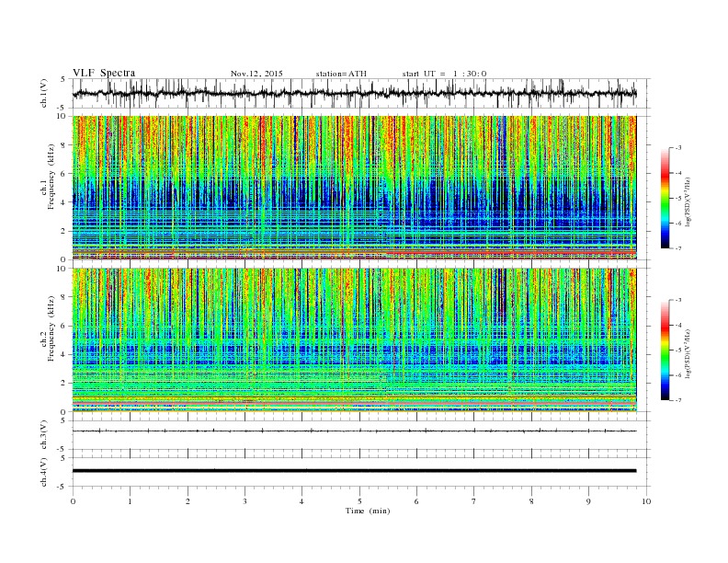Click inside the ch.2 spectrogram panel

[354, 340]
